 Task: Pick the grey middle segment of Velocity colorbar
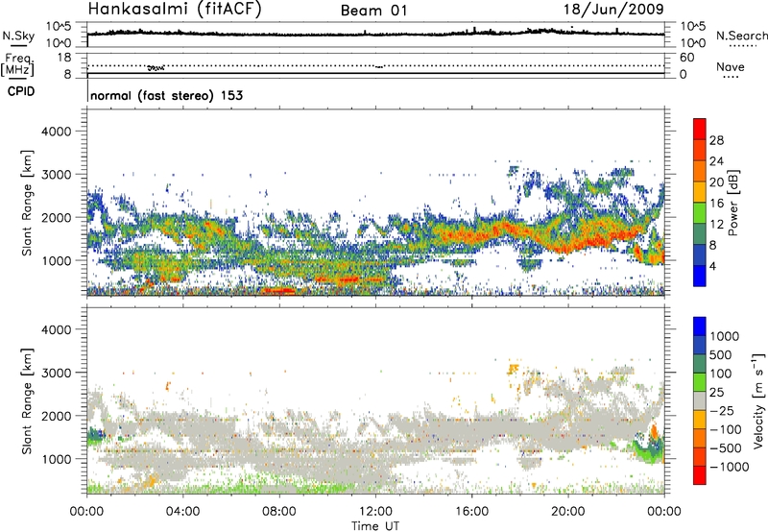pyautogui.click(x=700, y=401)
